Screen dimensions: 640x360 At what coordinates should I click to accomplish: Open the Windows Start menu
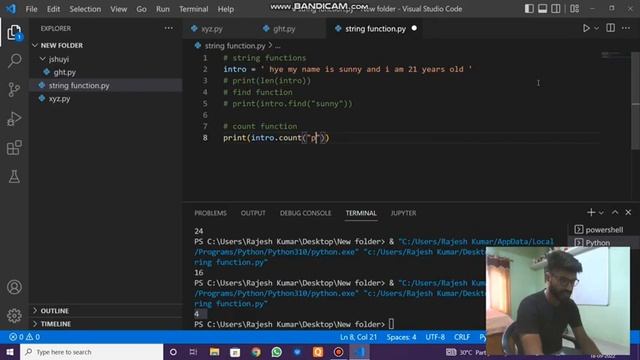coord(10,352)
